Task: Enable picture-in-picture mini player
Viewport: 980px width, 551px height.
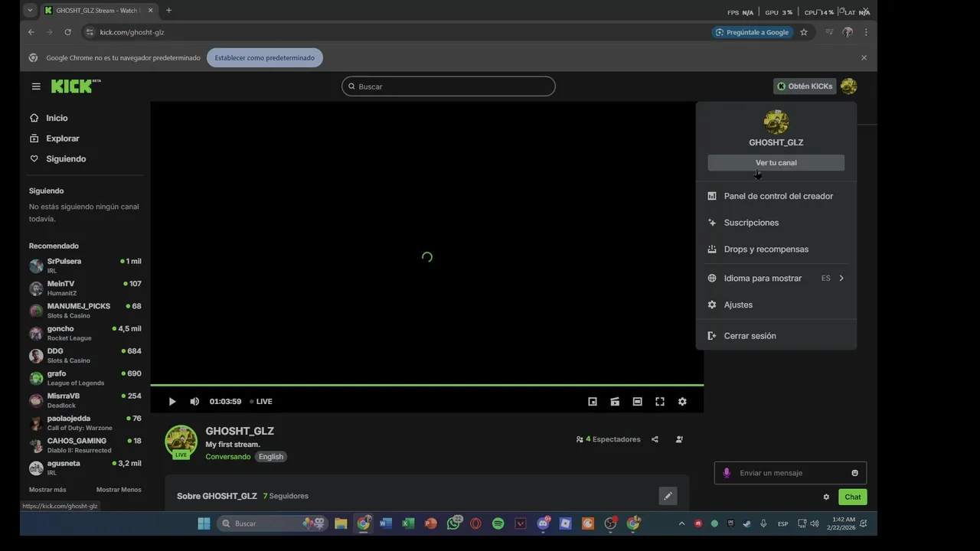Action: pyautogui.click(x=593, y=402)
